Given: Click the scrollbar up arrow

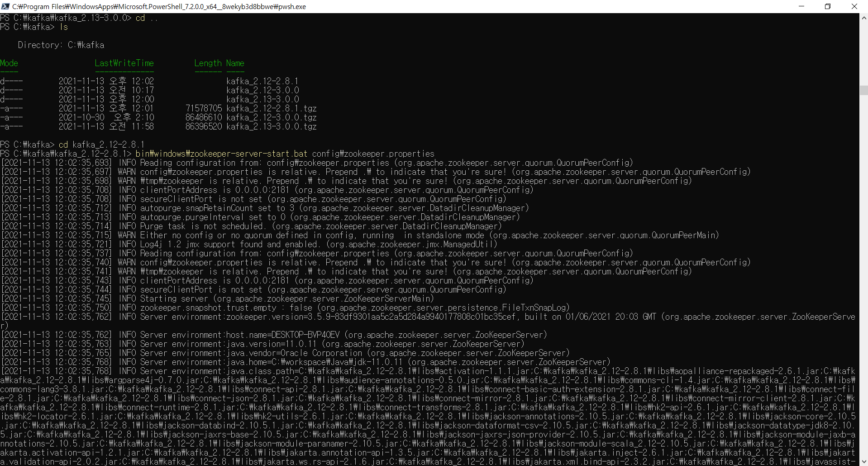Looking at the screenshot, I should click(x=863, y=18).
